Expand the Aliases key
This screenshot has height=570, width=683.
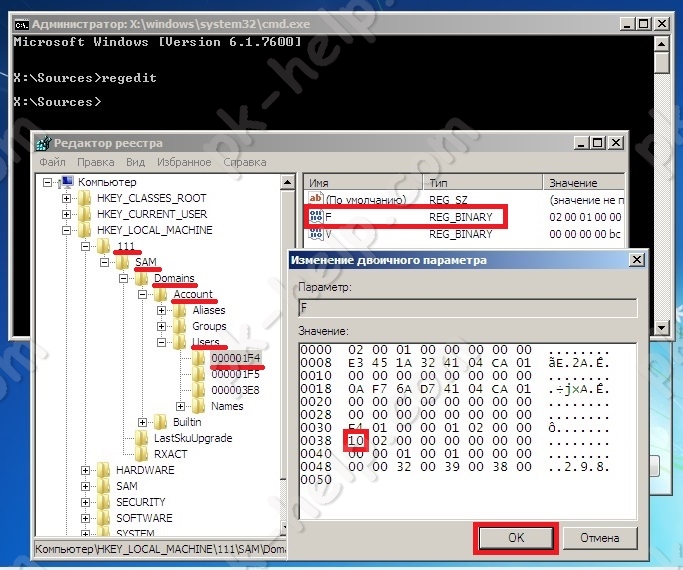(x=162, y=310)
